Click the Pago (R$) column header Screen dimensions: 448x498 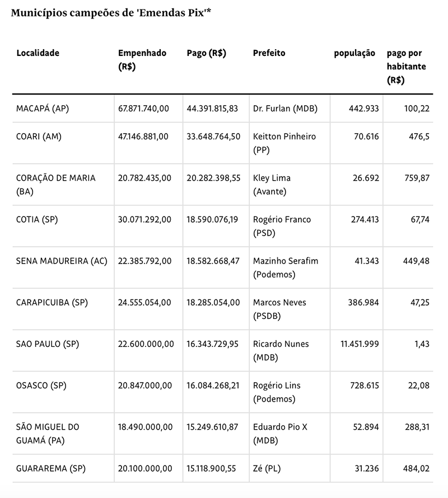[206, 53]
